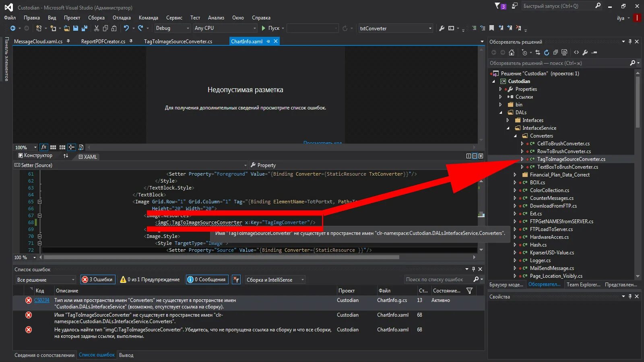Expand the Financial_Plan_Data_Correct folder
The image size is (644, 362).
pos(515,175)
